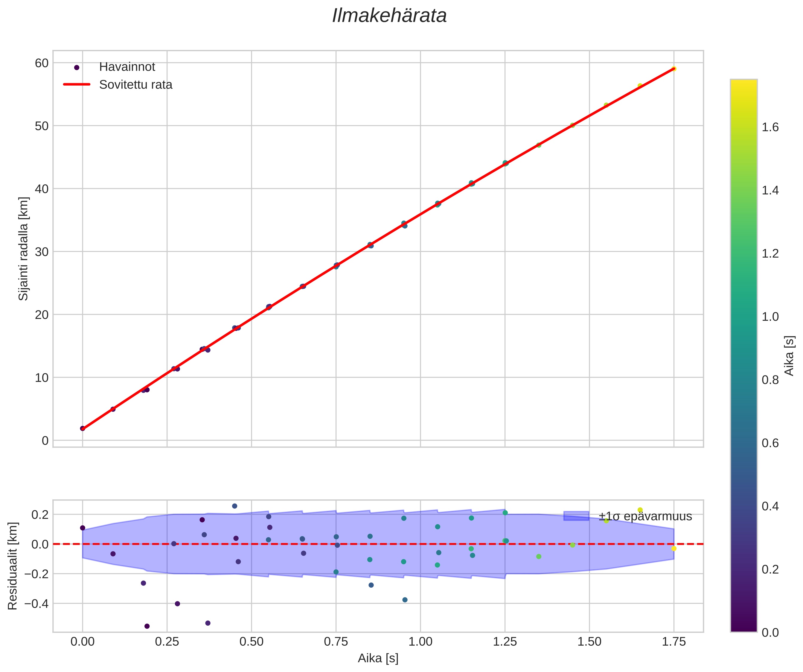803x672 pixels.
Task: Click the ±1σ epävarmuus legend patch
Action: [x=576, y=516]
